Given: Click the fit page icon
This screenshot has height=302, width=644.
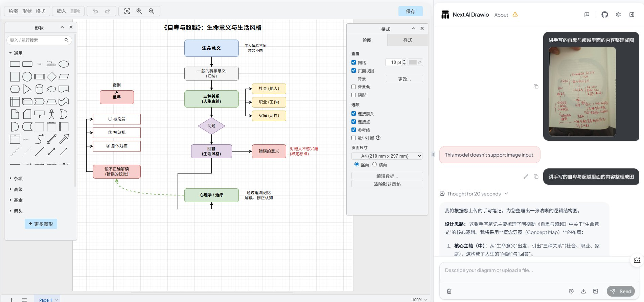Looking at the screenshot, I should pos(127,11).
